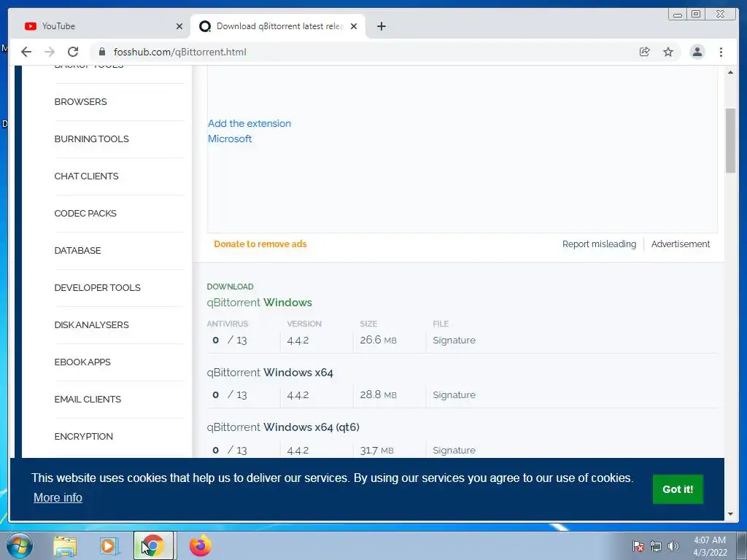Open Action Center flag icon
747x560 pixels.
(638, 546)
